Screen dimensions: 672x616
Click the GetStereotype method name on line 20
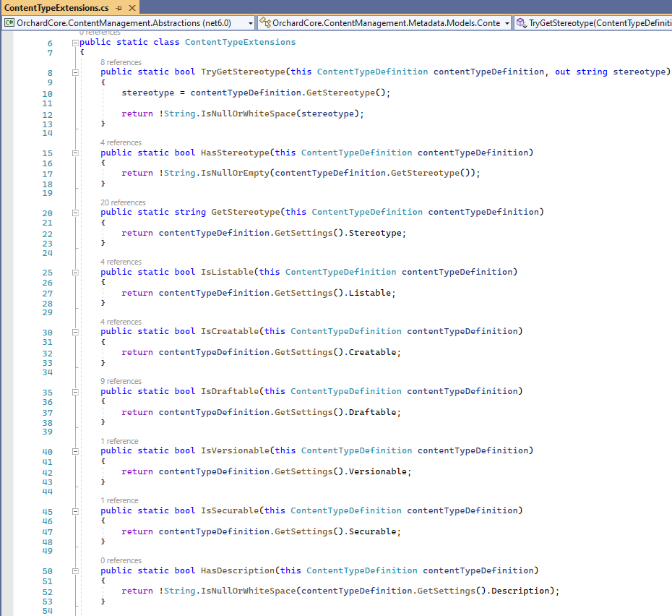(x=246, y=212)
